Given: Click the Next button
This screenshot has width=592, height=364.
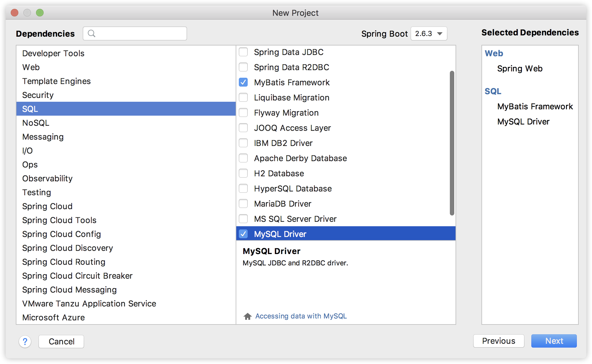Looking at the screenshot, I should (554, 341).
